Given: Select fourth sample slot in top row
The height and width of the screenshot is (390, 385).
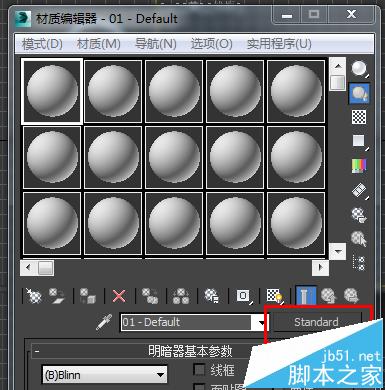Looking at the screenshot, I should pos(235,91).
